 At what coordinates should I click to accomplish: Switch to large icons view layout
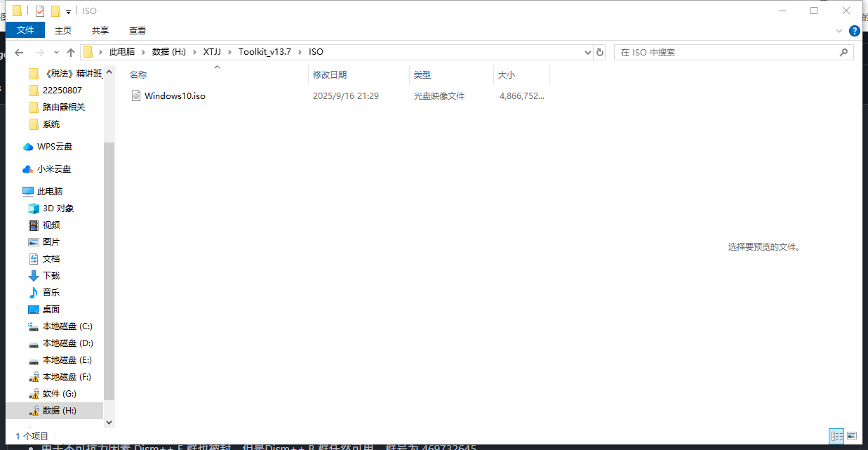point(852,436)
